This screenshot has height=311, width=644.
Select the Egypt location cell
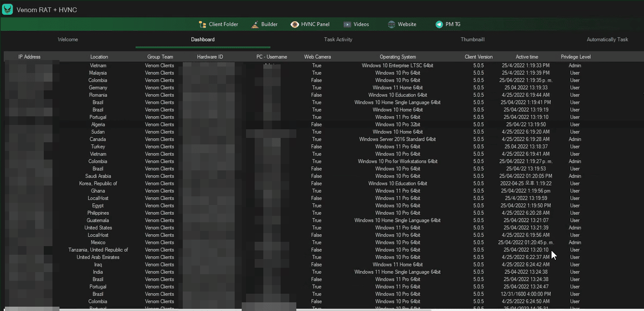point(98,206)
